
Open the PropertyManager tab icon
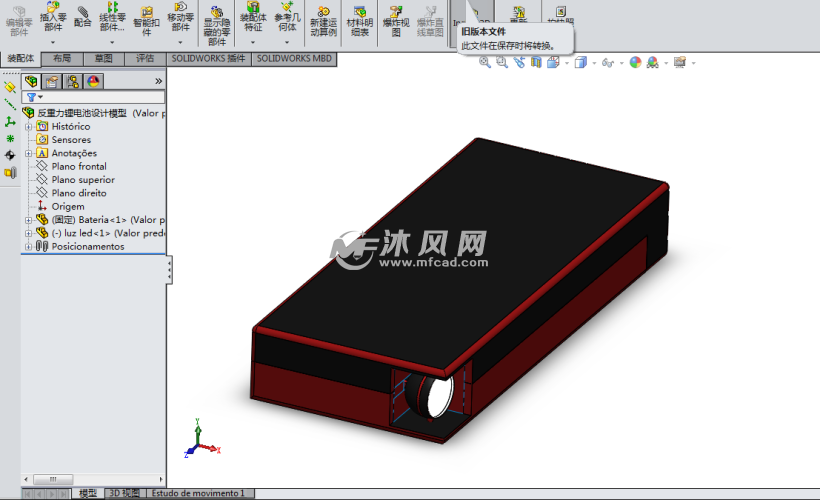(x=52, y=81)
